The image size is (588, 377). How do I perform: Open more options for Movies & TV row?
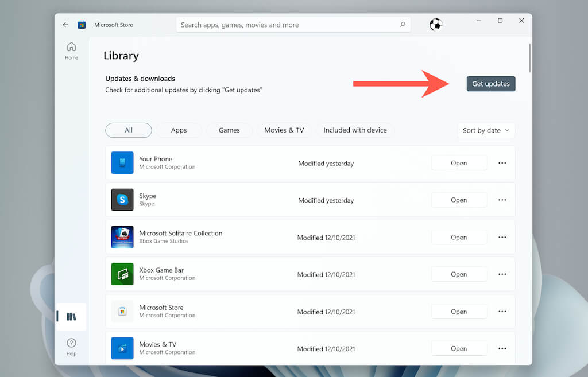502,348
